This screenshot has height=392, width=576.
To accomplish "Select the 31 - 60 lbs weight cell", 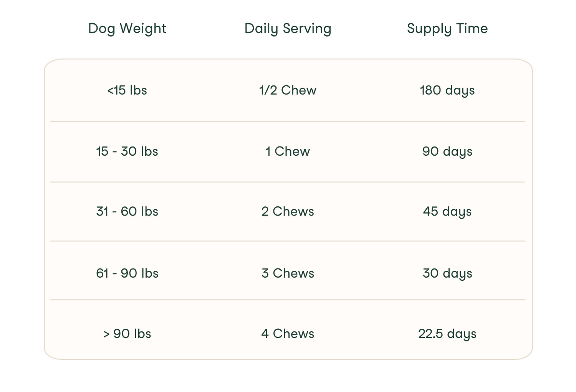I will (x=127, y=212).
